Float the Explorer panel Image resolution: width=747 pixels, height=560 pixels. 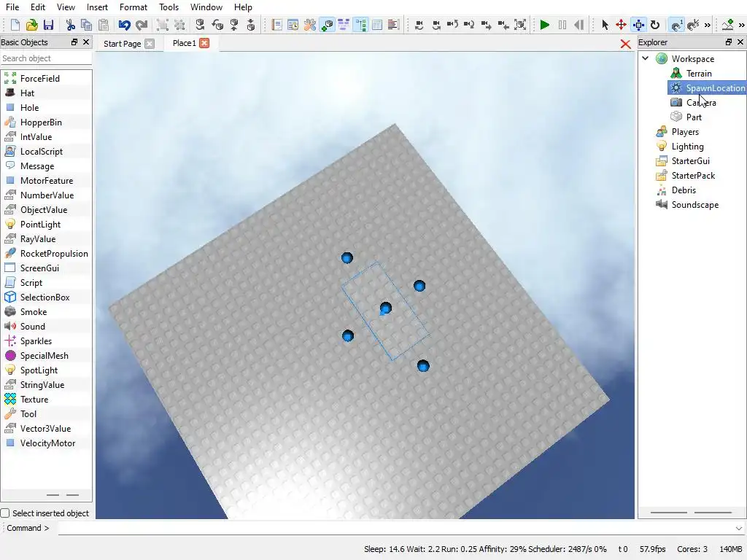(x=729, y=42)
